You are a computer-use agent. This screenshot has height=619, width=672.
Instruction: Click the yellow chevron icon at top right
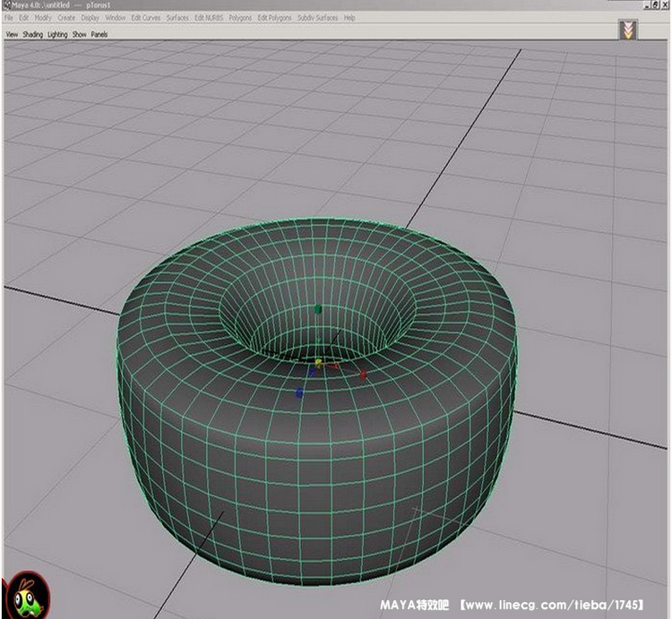tap(628, 30)
